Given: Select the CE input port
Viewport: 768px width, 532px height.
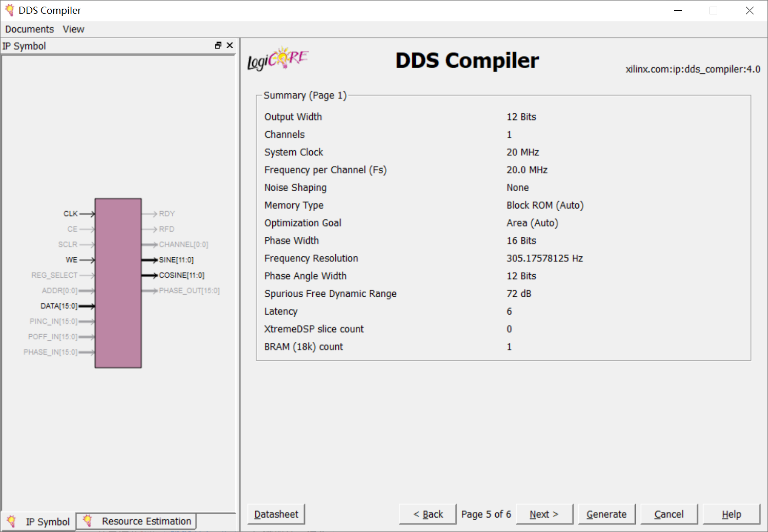Looking at the screenshot, I should point(72,229).
